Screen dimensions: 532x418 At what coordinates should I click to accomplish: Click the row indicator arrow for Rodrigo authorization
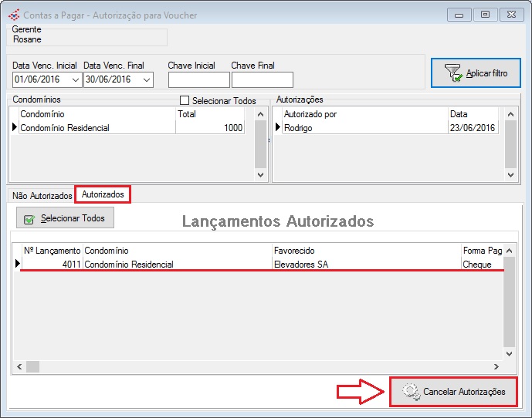(278, 128)
